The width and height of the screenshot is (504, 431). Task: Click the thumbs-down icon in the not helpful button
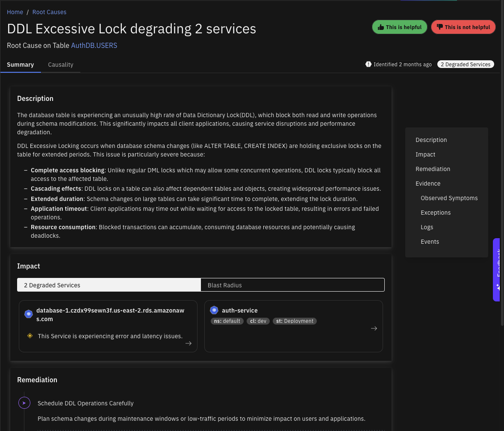[x=439, y=27]
